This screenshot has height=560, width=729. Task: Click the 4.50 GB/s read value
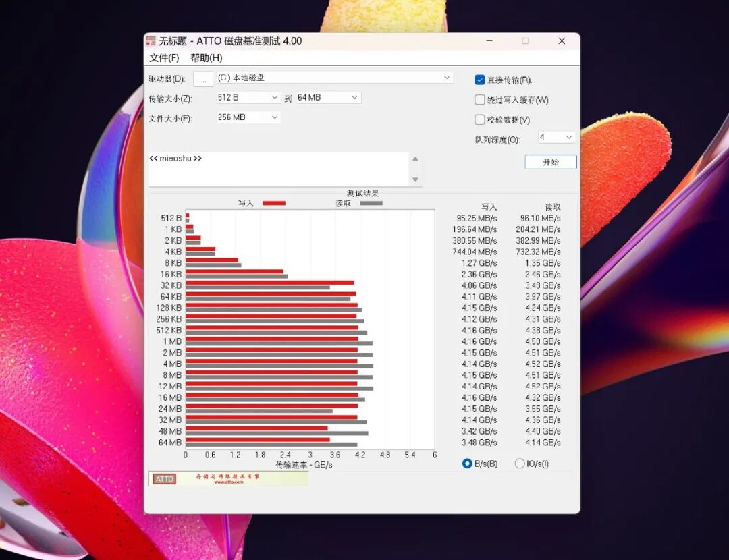point(543,341)
